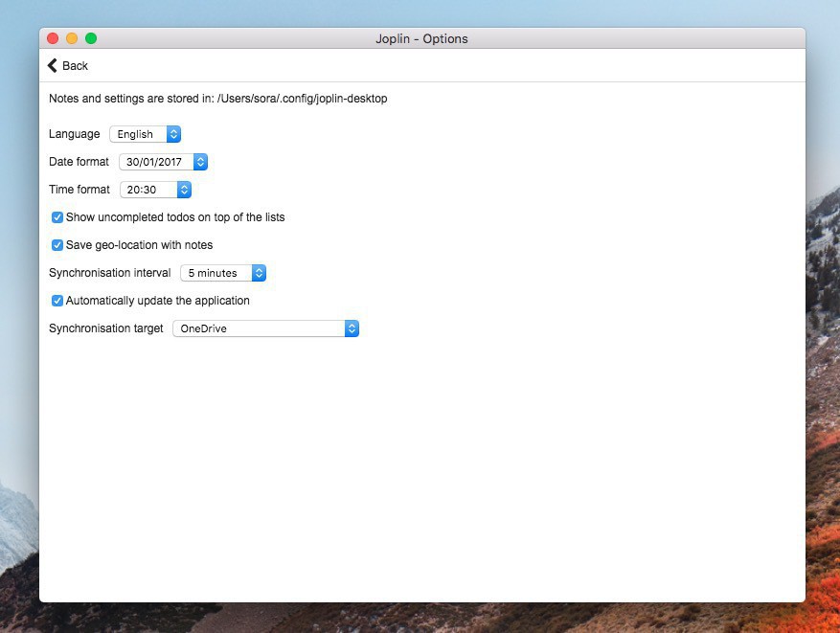Open Synchronisation target dropdown showing OneDrive

tap(265, 328)
